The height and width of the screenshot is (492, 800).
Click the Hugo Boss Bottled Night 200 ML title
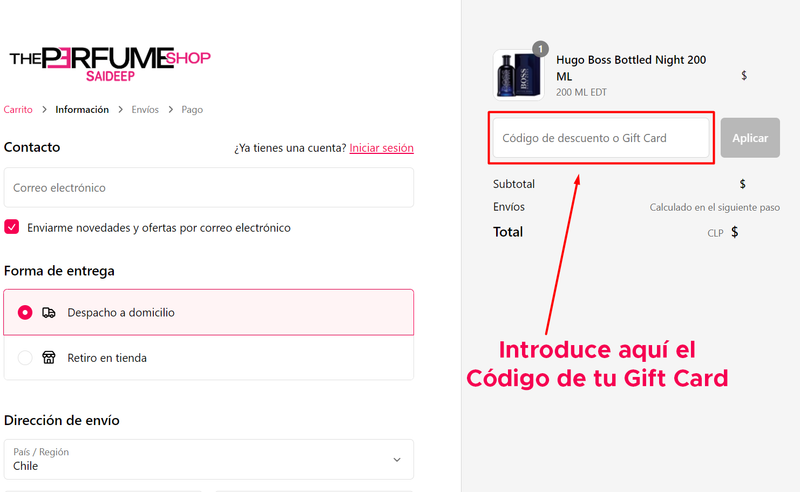tap(631, 68)
